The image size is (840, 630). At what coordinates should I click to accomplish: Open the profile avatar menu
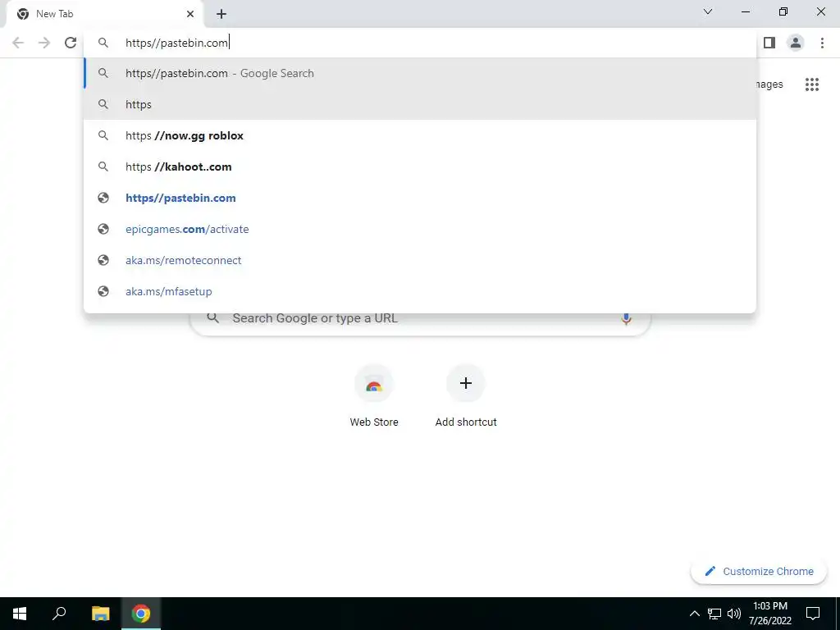(x=796, y=43)
